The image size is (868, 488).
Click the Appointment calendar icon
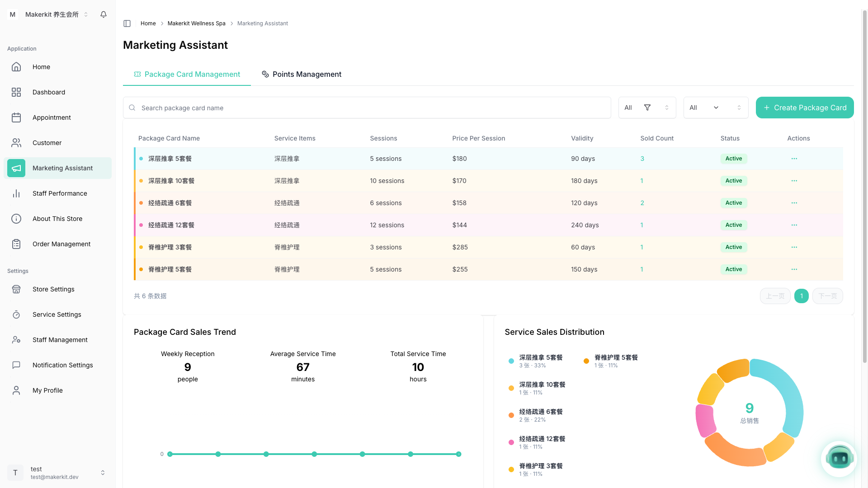tap(16, 117)
